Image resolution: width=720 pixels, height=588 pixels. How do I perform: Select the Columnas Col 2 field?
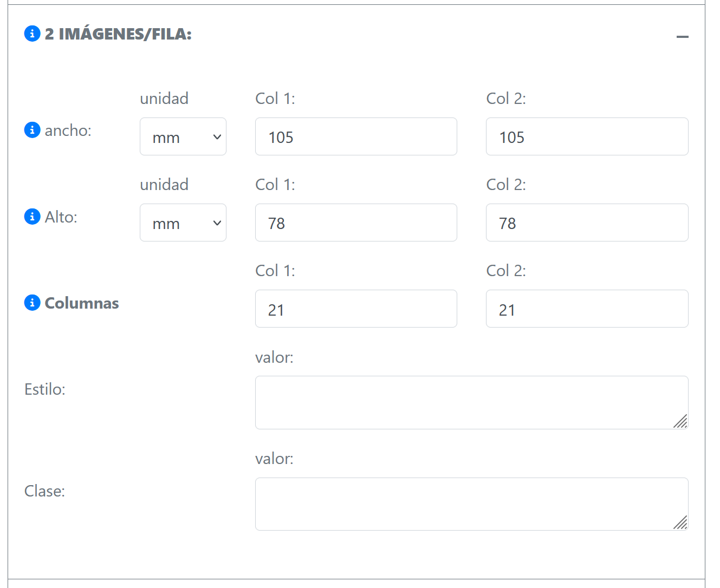[587, 309]
